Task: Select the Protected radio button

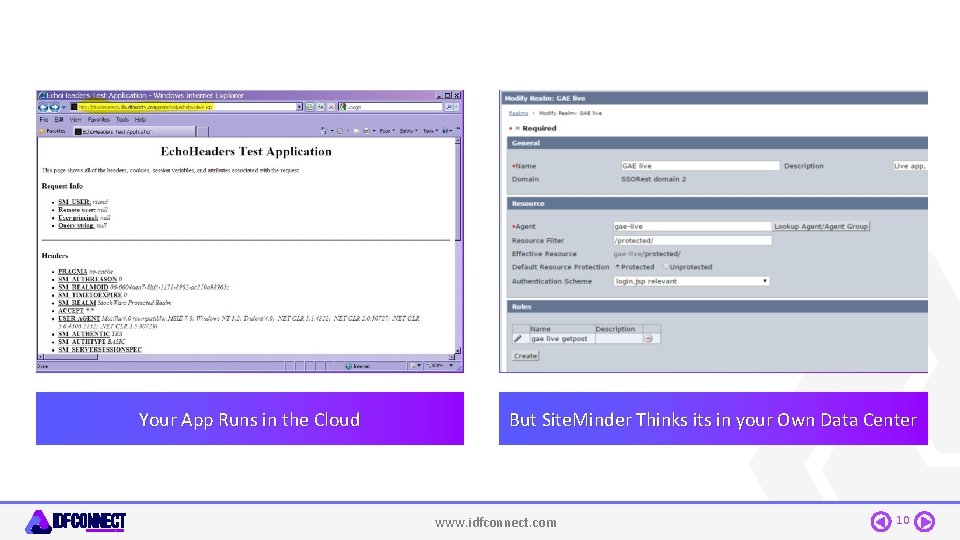Action: [x=618, y=267]
